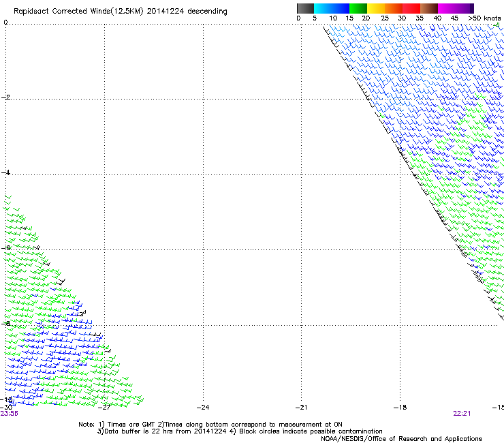Select the magenta-purple 40-50 knots color band
The height and width of the screenshot is (443, 504).
tap(456, 8)
